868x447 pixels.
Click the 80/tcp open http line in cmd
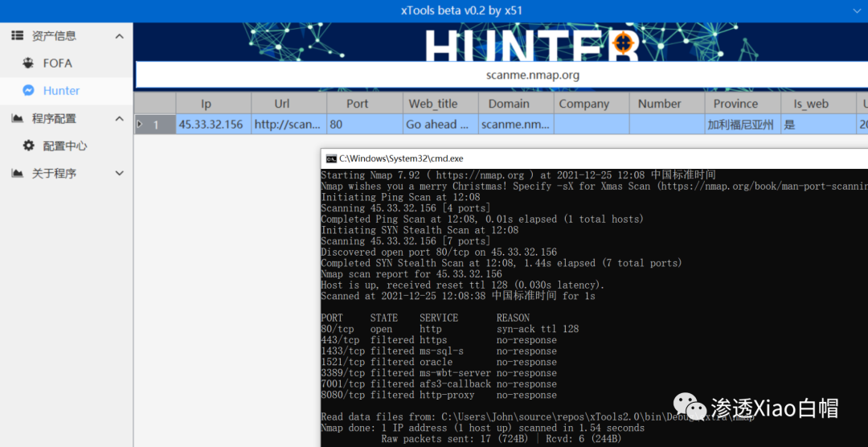449,329
